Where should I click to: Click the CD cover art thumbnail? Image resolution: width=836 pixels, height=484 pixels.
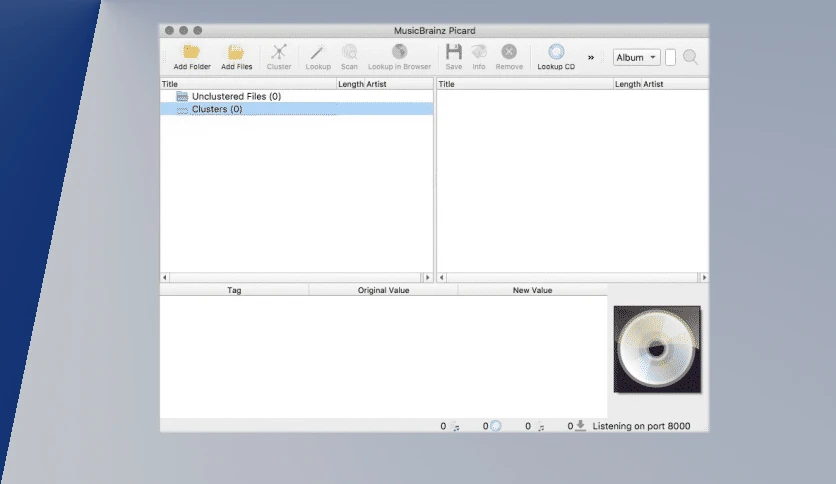(657, 349)
